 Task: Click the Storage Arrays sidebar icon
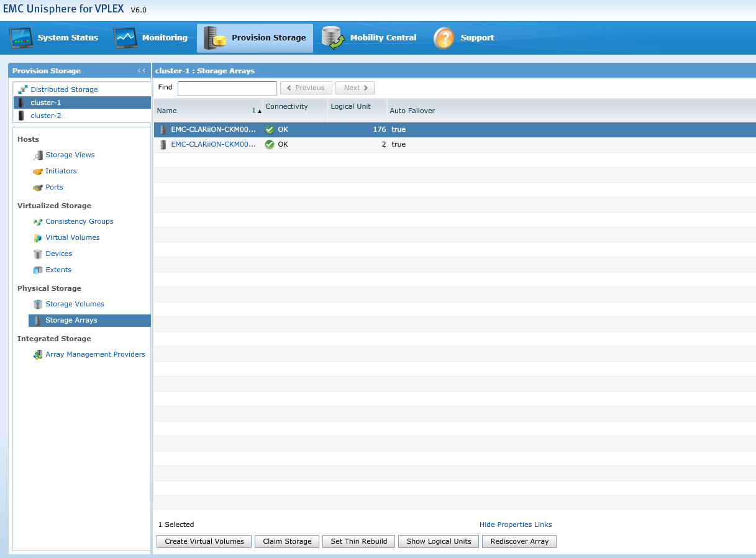point(38,321)
